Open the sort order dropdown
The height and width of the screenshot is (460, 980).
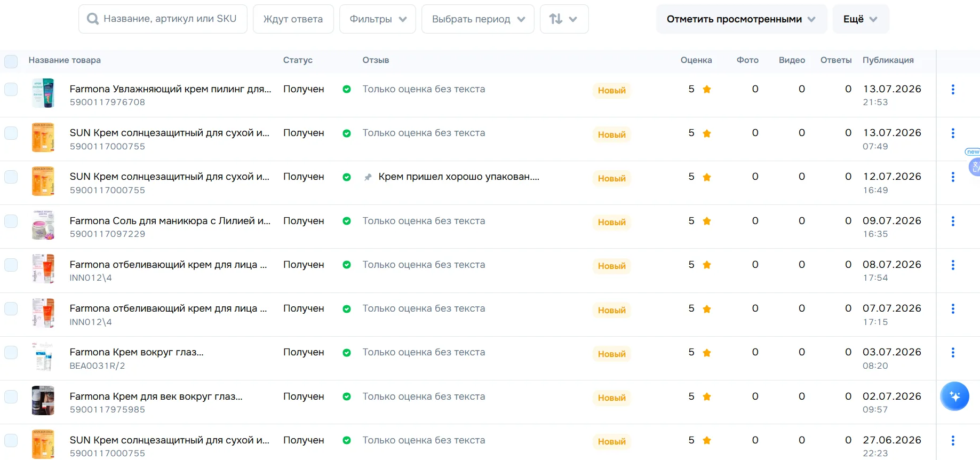tap(564, 19)
